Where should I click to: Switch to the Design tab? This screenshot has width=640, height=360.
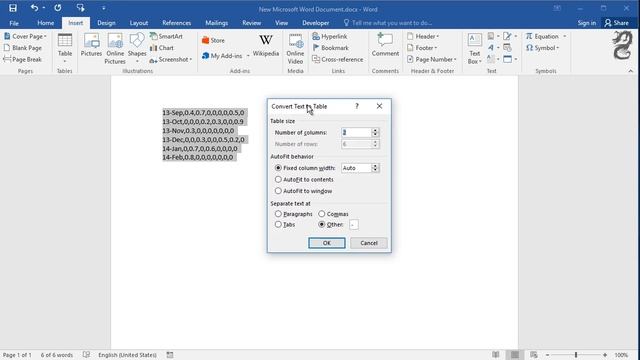106,23
